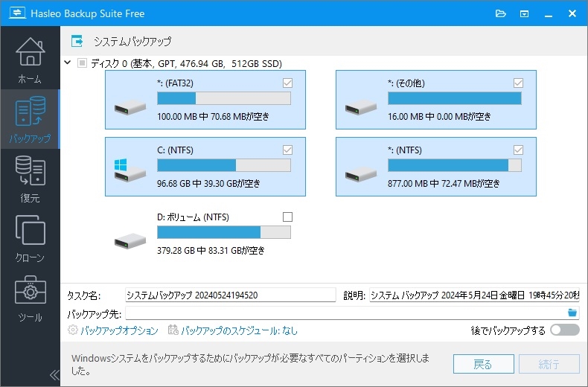Click the system backup header icon
Image resolution: width=588 pixels, height=387 pixels.
click(77, 41)
